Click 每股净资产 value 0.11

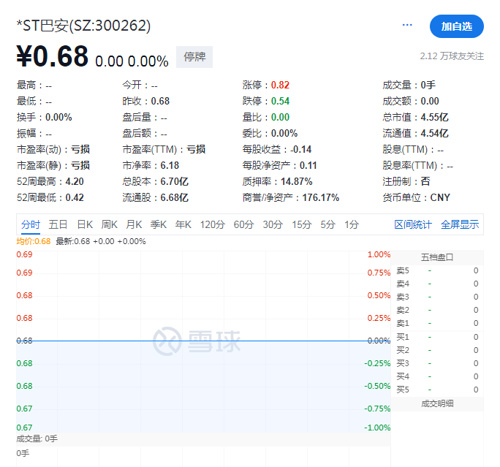[308, 166]
